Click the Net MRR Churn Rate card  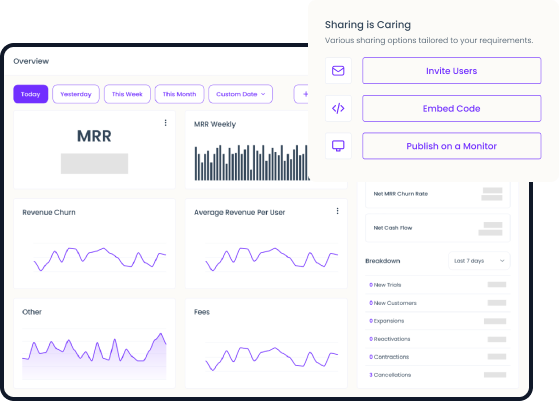coord(438,194)
